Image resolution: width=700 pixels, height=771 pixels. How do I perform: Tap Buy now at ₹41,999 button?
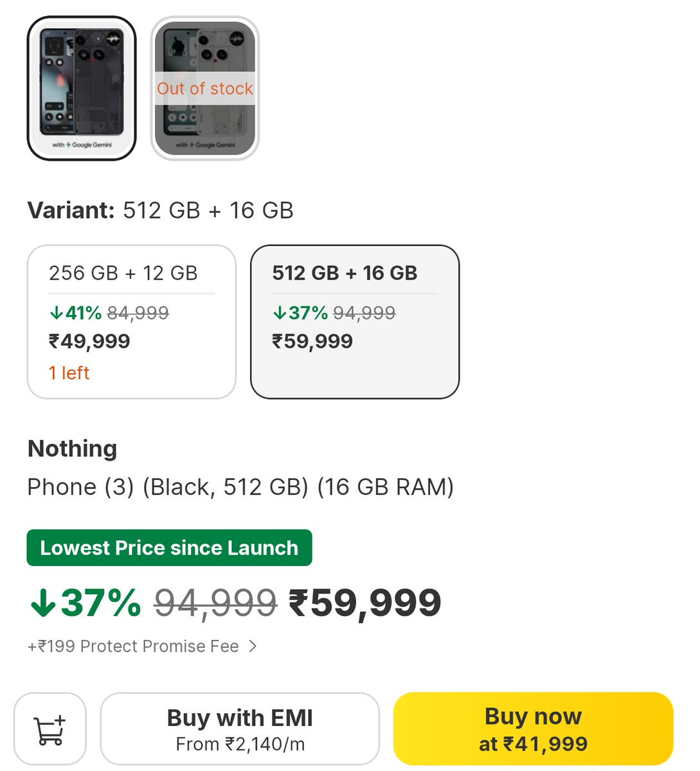pyautogui.click(x=533, y=729)
